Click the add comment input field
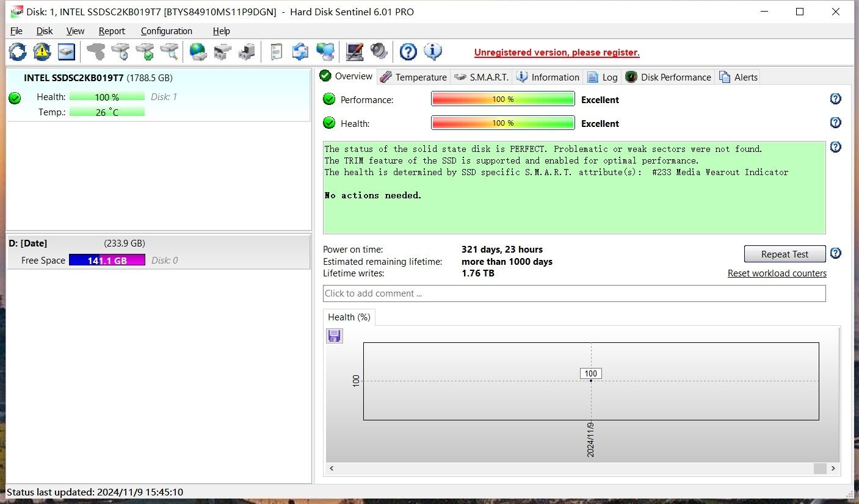 pos(574,293)
